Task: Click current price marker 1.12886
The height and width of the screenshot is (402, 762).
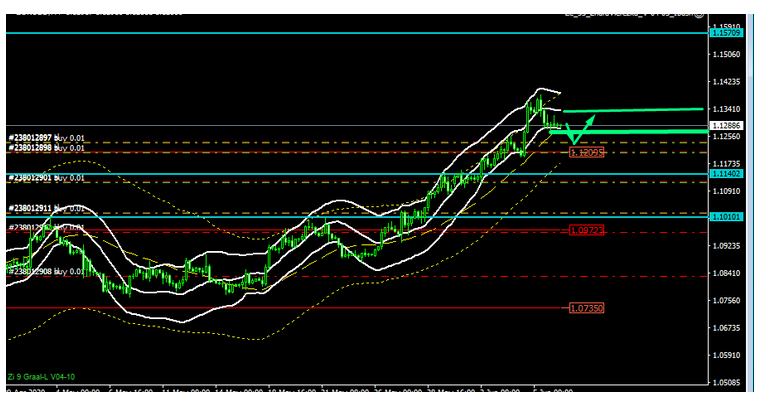Action: tap(725, 125)
